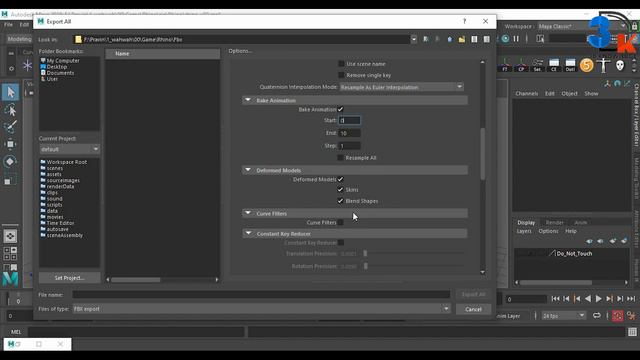640x360 pixels.
Task: Open Current Project default dropdown
Action: pos(69,149)
